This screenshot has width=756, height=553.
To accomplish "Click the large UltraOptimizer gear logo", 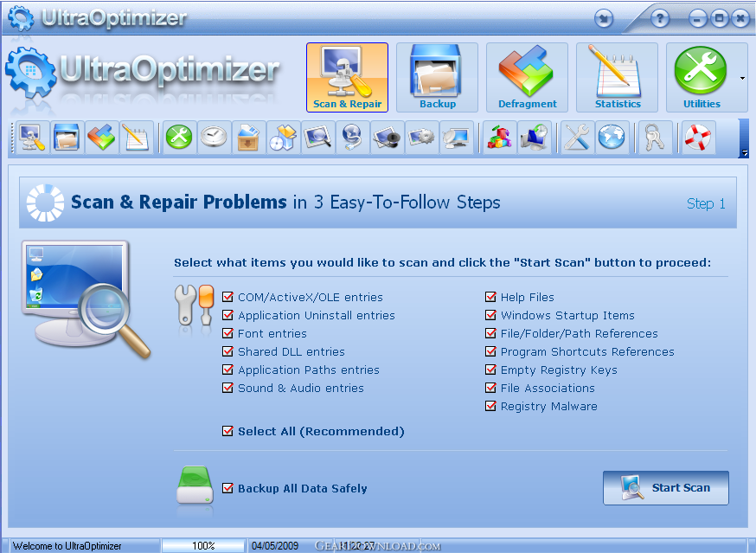I will click(x=31, y=73).
